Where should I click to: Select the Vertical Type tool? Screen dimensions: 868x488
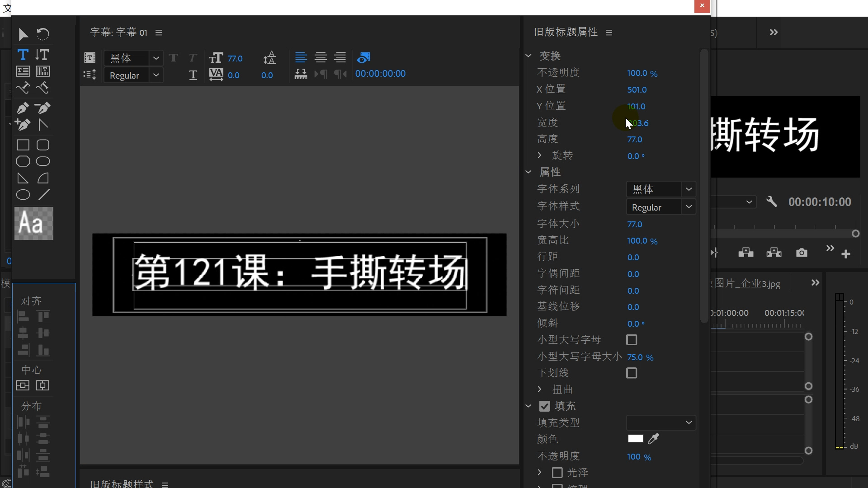43,55
